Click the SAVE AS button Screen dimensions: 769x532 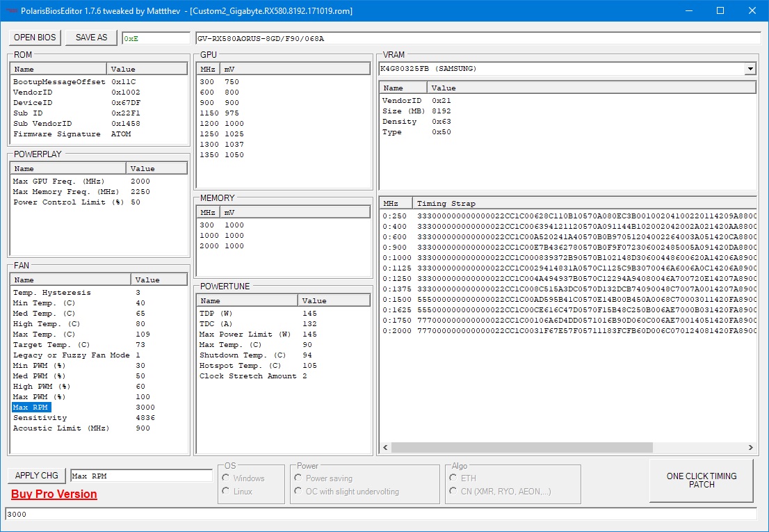(91, 38)
